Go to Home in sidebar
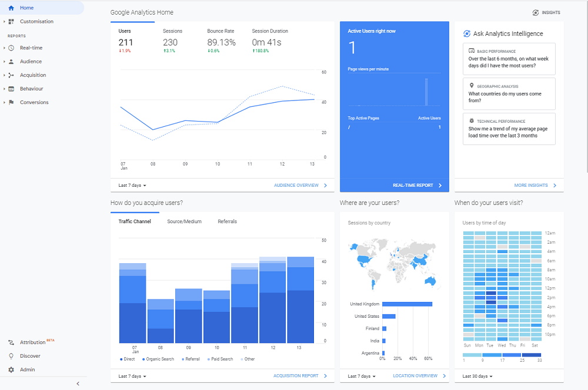 point(42,8)
